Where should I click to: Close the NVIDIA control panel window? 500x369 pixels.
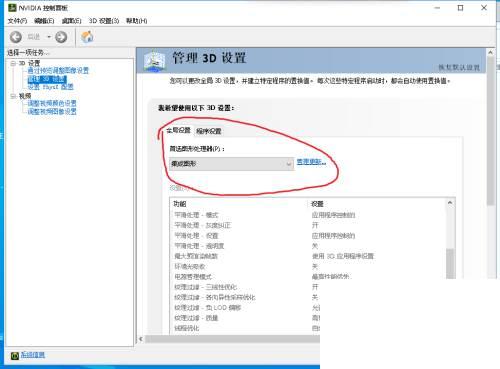pos(484,8)
